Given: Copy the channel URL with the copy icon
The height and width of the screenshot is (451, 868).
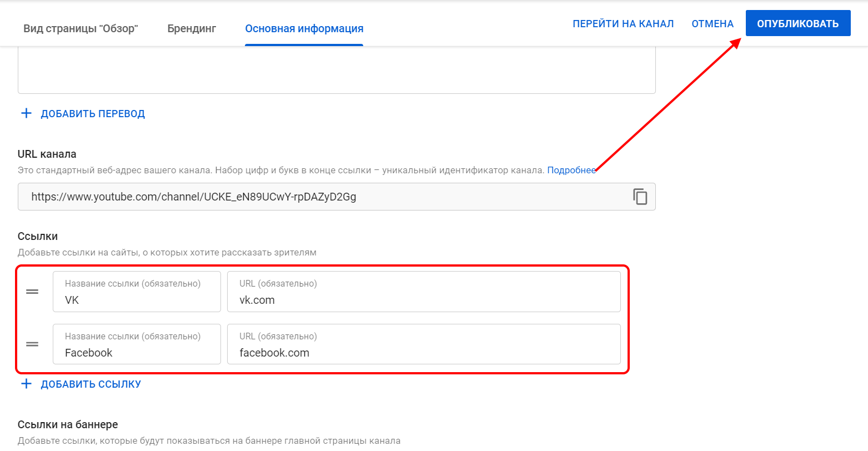Looking at the screenshot, I should pos(640,197).
